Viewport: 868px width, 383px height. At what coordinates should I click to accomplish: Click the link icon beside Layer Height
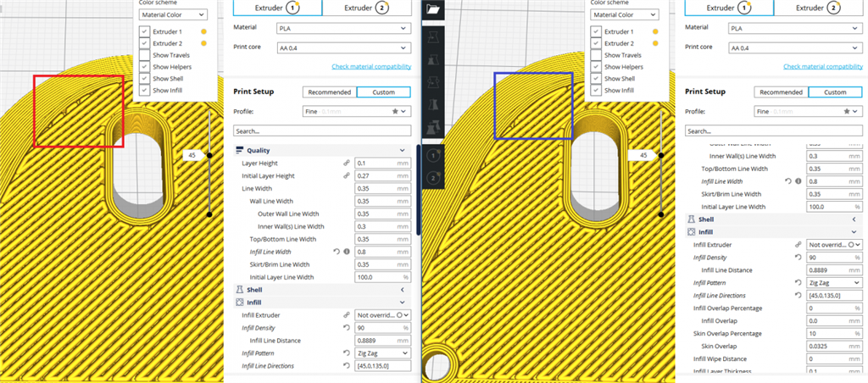click(x=347, y=163)
